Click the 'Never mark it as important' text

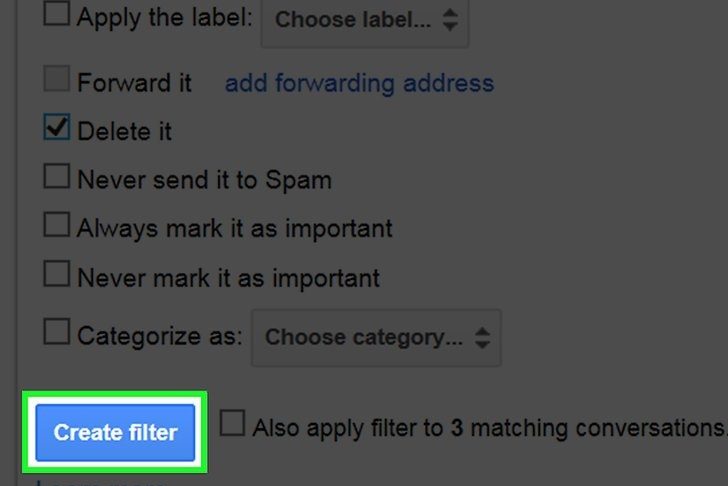click(x=228, y=276)
